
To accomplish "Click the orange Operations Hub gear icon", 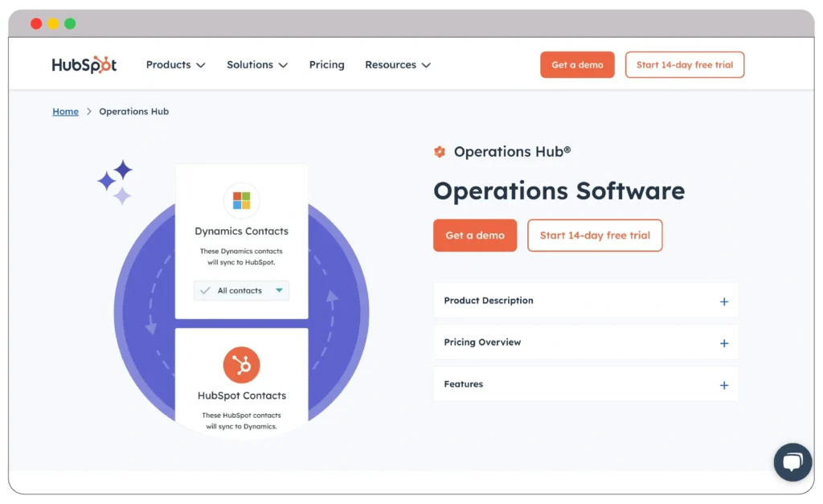I will pyautogui.click(x=440, y=152).
